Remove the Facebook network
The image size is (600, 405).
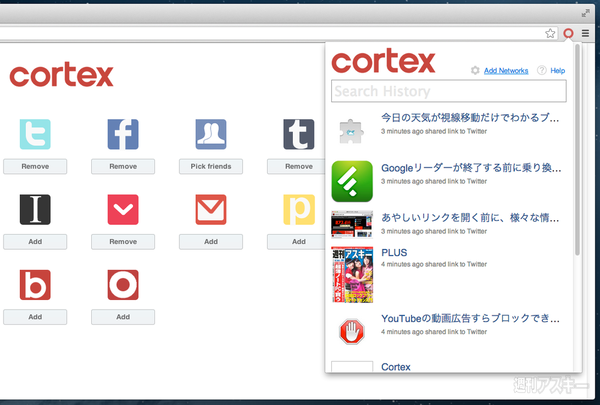tap(123, 167)
